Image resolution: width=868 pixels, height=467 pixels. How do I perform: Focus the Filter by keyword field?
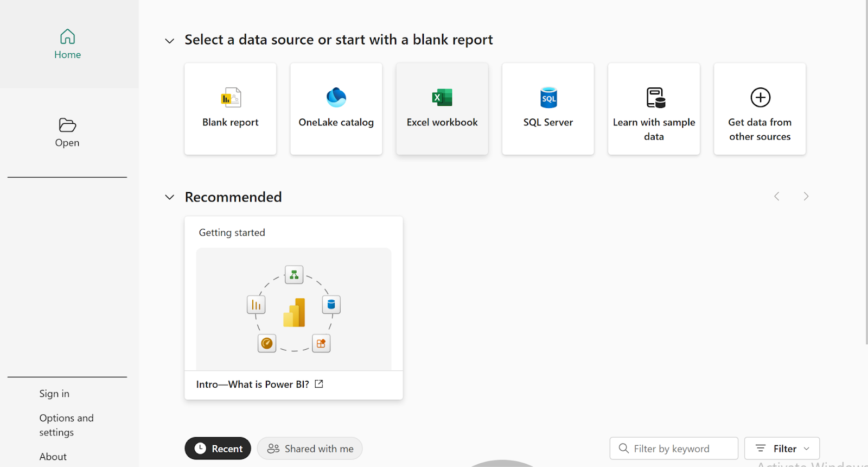click(674, 449)
